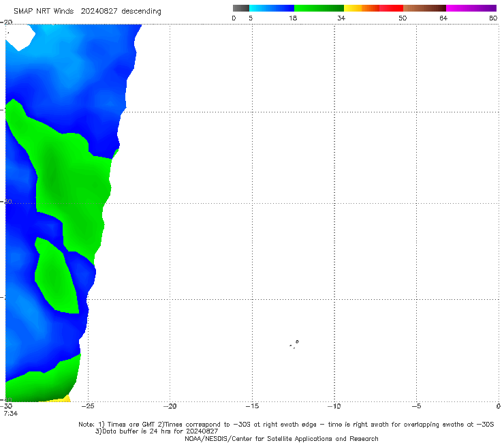Click the small island marks on the map
The height and width of the screenshot is (443, 504).
tap(294, 344)
